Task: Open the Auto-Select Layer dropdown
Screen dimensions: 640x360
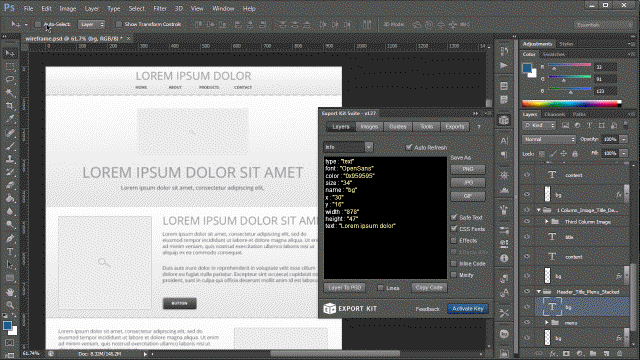Action: (91, 24)
